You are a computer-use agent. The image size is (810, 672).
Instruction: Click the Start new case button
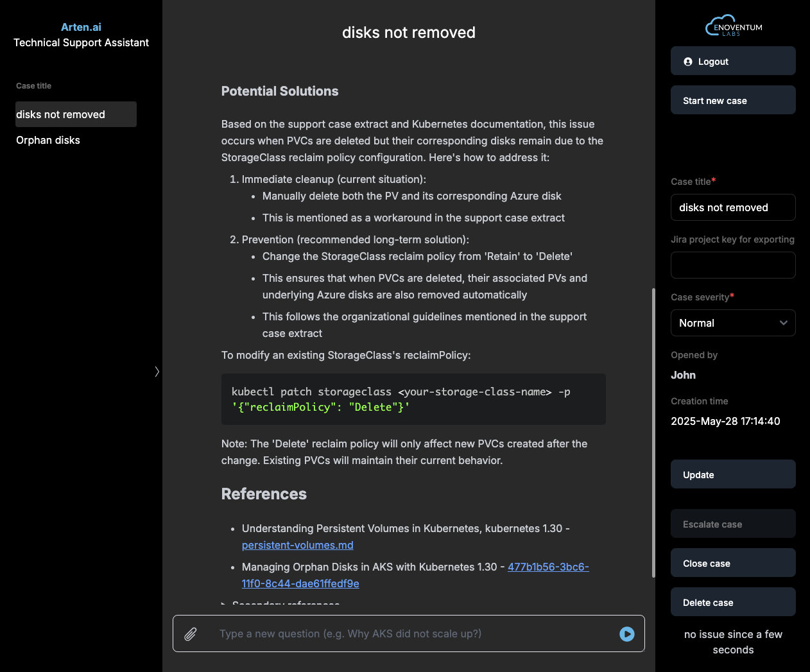733,100
